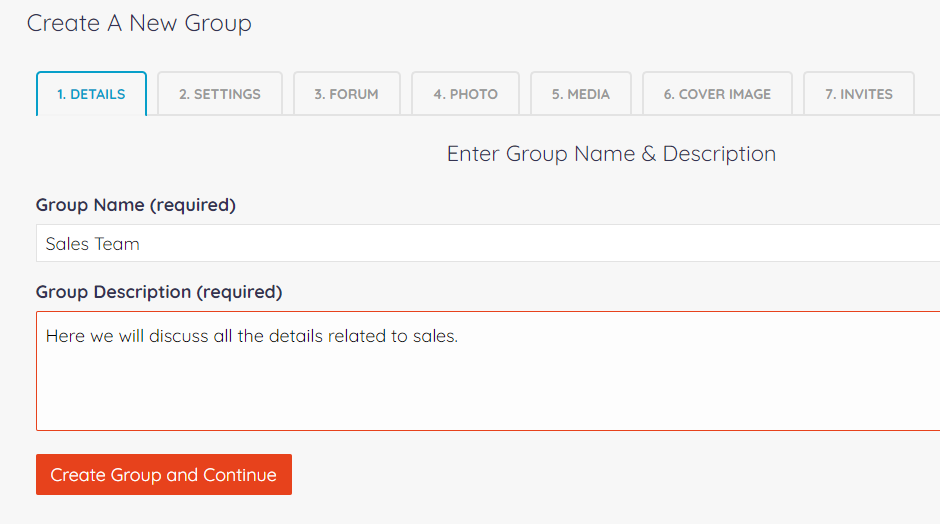Focus the Group Name input field
Image resolution: width=940 pixels, height=524 pixels.
pyautogui.click(x=488, y=243)
